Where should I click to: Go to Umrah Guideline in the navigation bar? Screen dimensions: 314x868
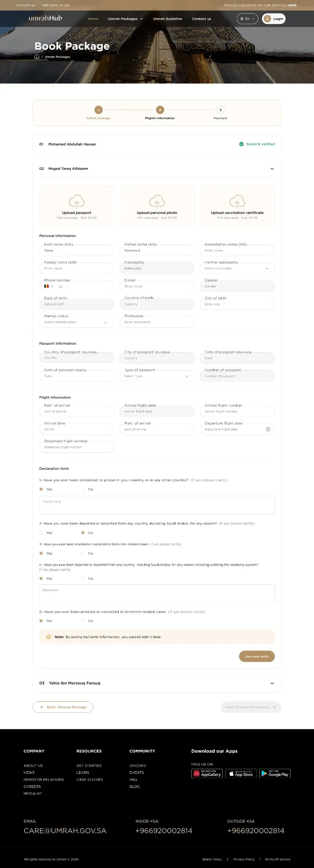tap(168, 19)
